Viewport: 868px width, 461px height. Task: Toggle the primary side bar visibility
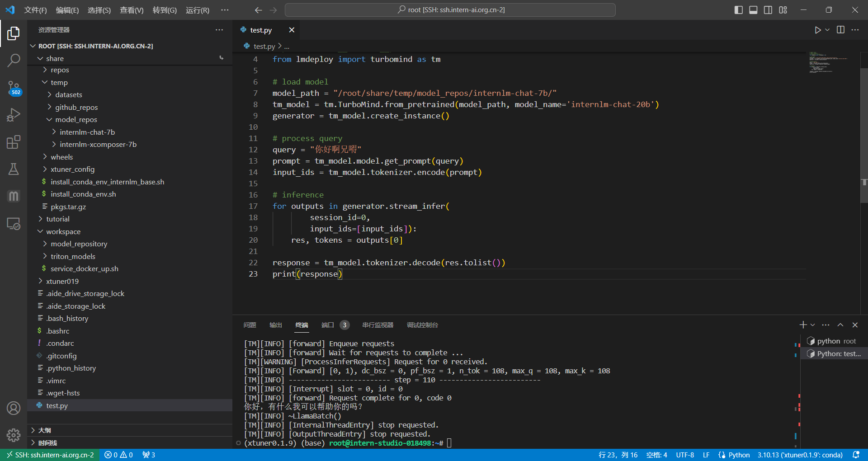pos(738,10)
